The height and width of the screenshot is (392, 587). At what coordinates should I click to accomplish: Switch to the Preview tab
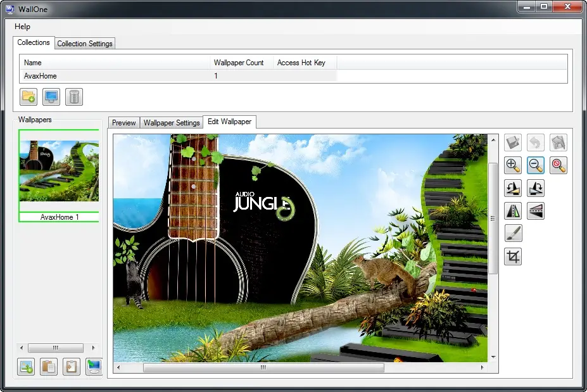(x=124, y=123)
